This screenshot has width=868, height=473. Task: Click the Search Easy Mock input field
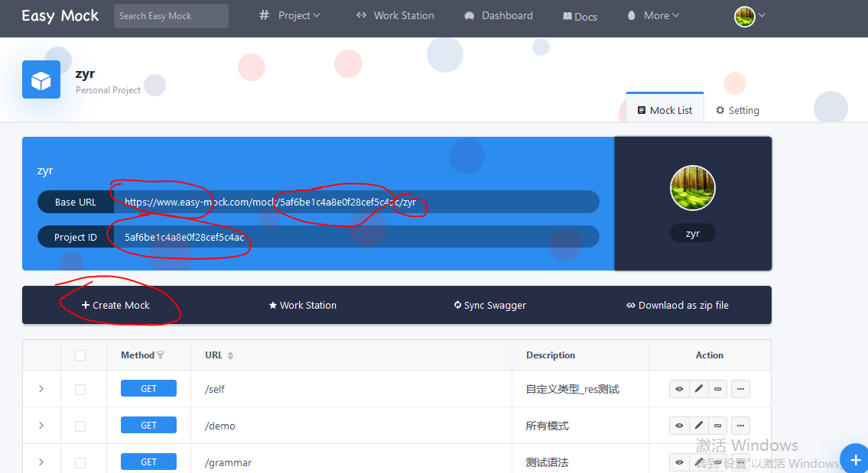click(171, 15)
